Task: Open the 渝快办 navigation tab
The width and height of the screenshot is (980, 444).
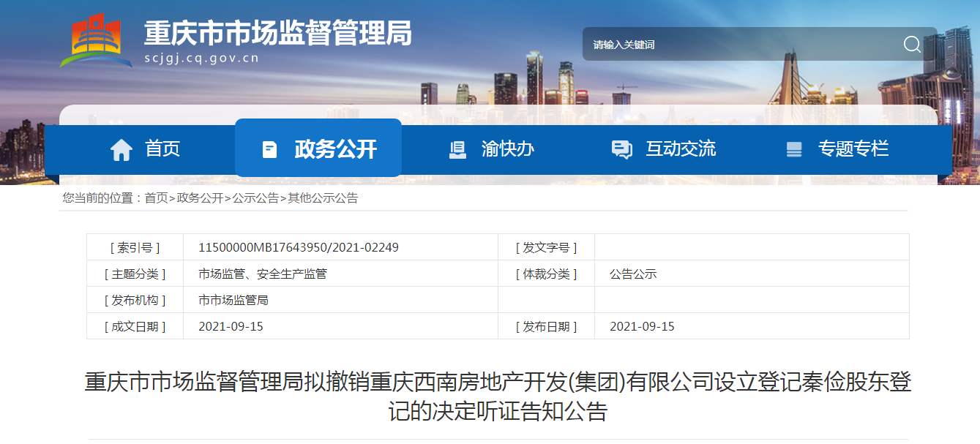Action: point(491,149)
